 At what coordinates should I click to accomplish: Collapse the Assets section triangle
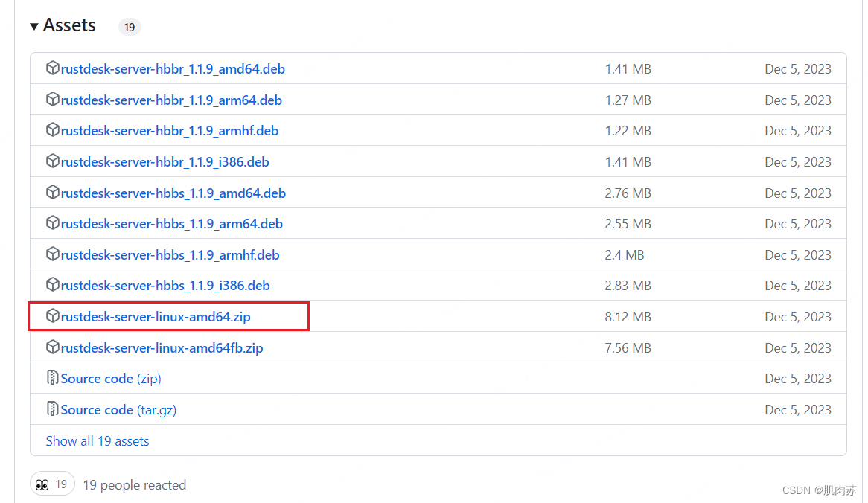[33, 26]
